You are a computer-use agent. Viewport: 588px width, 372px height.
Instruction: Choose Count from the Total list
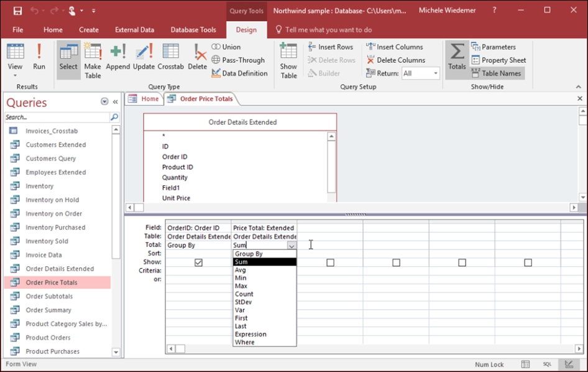point(264,294)
